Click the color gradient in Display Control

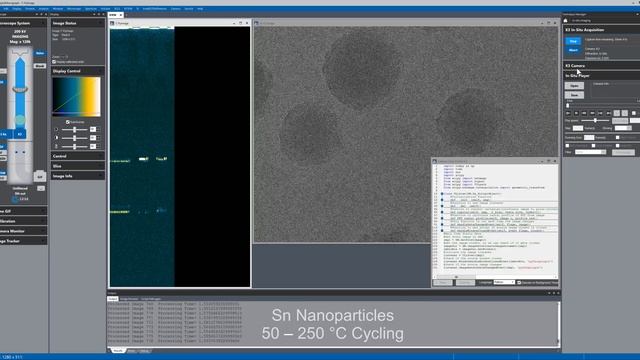click(x=76, y=97)
